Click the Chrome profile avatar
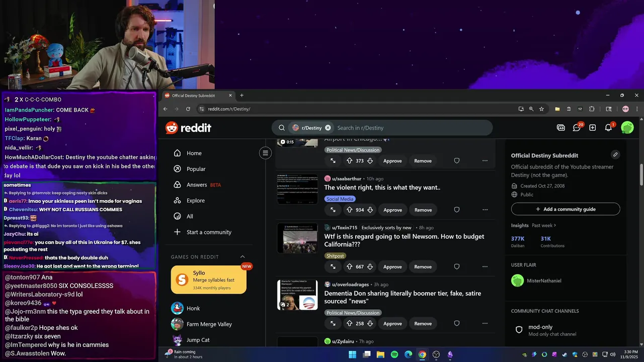 [x=625, y=109]
